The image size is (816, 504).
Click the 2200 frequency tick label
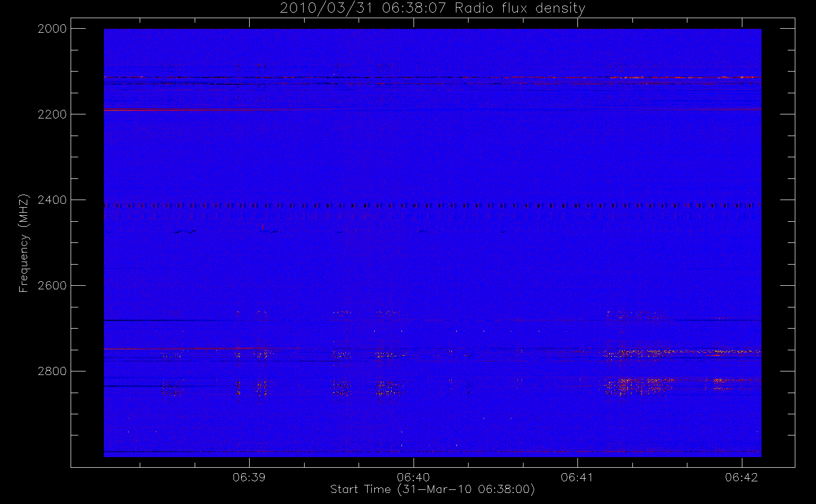pos(52,114)
